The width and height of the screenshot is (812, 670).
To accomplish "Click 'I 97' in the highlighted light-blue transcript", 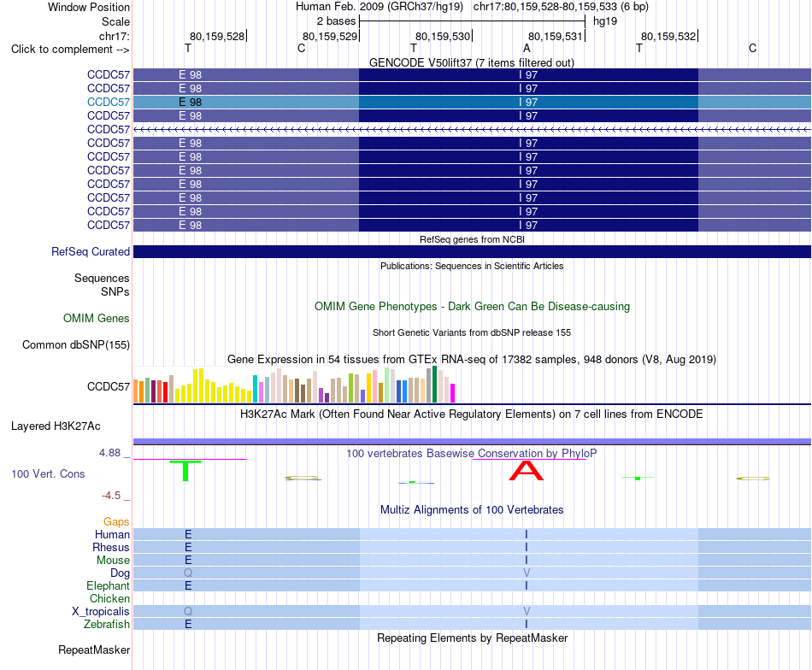I will (528, 102).
